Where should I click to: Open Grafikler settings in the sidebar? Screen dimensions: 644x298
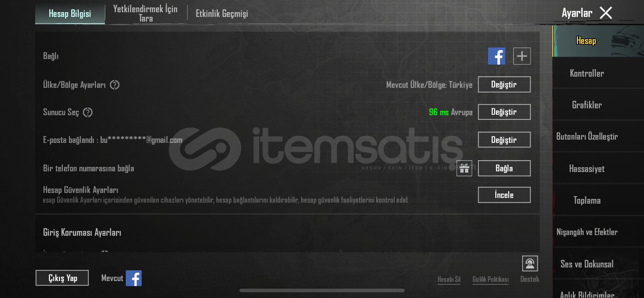coord(587,105)
